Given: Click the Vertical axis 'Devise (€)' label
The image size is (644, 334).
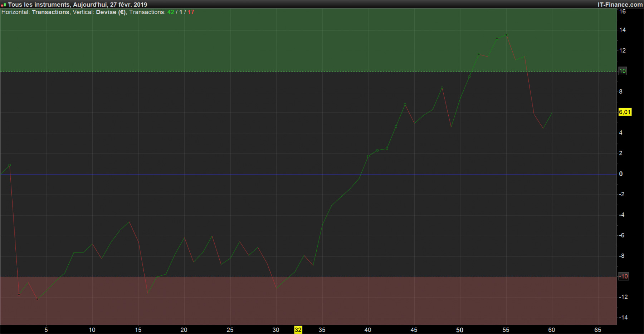Looking at the screenshot, I should (111, 12).
